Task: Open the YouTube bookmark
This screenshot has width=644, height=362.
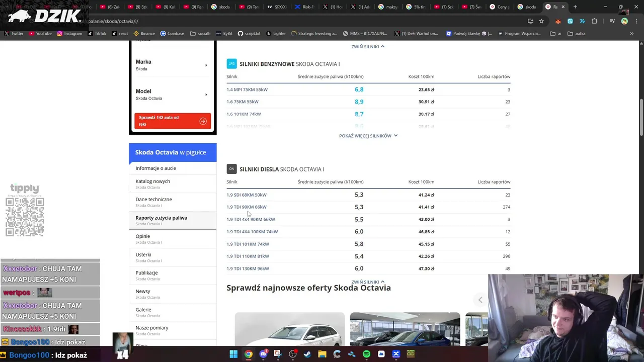Action: point(40,34)
